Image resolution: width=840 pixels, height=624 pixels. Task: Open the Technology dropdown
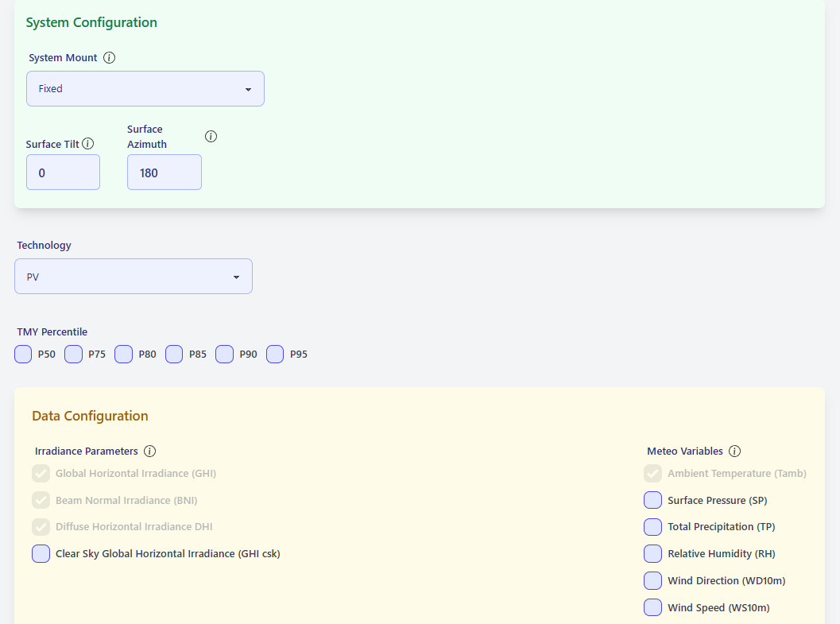click(133, 277)
